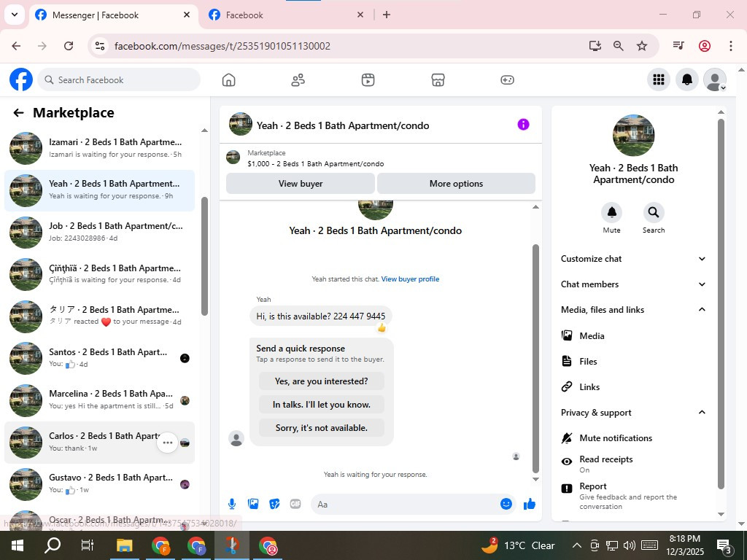Click the View buyer button

pyautogui.click(x=301, y=183)
